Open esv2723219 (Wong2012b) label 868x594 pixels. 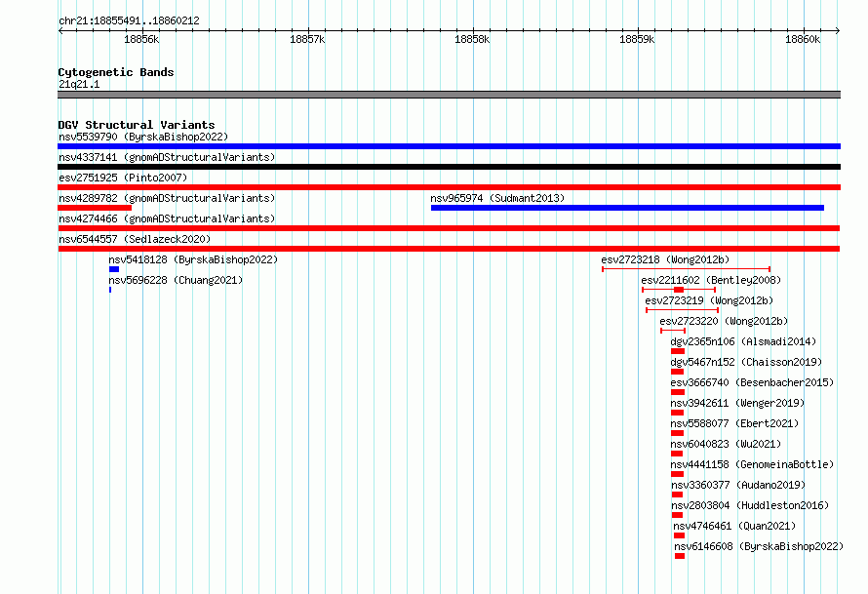(709, 300)
